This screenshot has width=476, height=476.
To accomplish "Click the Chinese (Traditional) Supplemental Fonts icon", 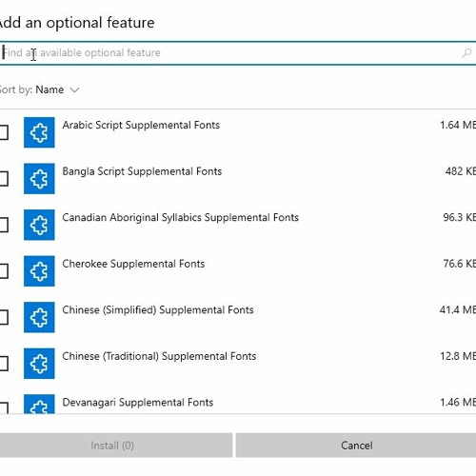I will [39, 364].
